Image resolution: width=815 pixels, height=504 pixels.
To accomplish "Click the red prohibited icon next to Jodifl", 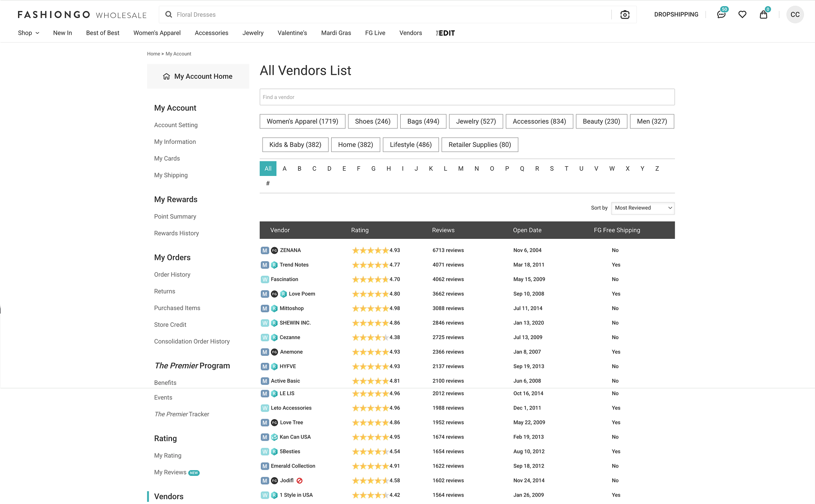I will [x=300, y=481].
